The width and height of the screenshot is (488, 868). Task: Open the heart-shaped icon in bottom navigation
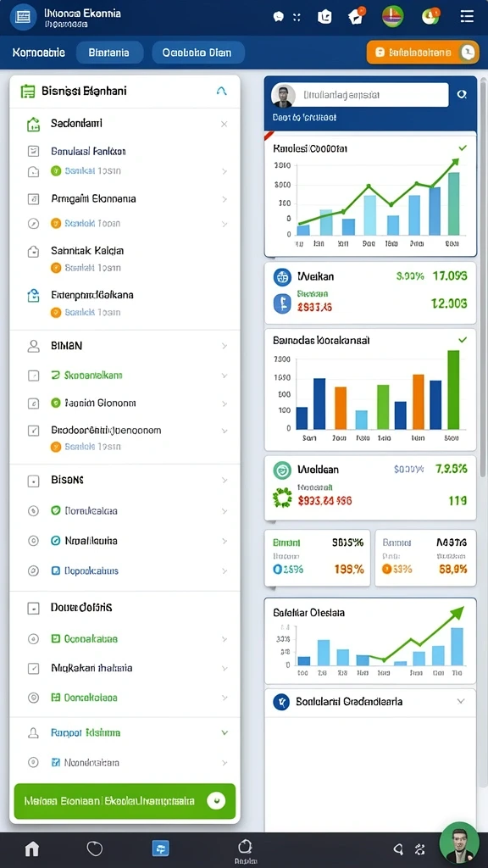(95, 848)
